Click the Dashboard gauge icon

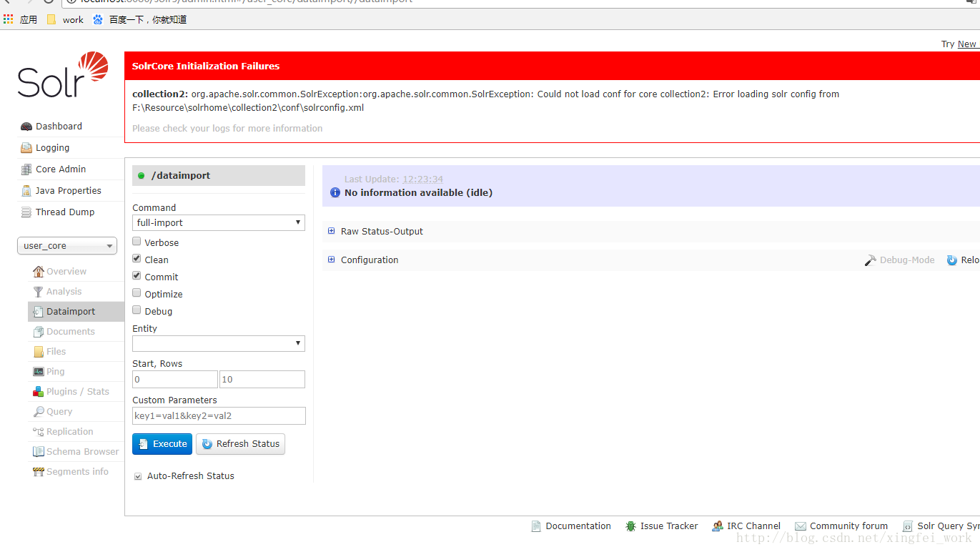tap(26, 127)
